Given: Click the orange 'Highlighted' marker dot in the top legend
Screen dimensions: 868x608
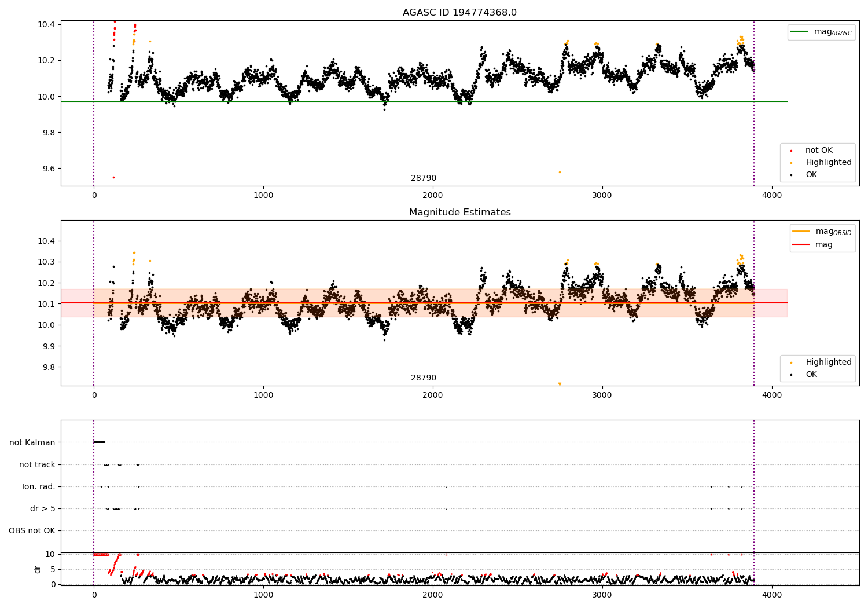Looking at the screenshot, I should click(x=791, y=163).
